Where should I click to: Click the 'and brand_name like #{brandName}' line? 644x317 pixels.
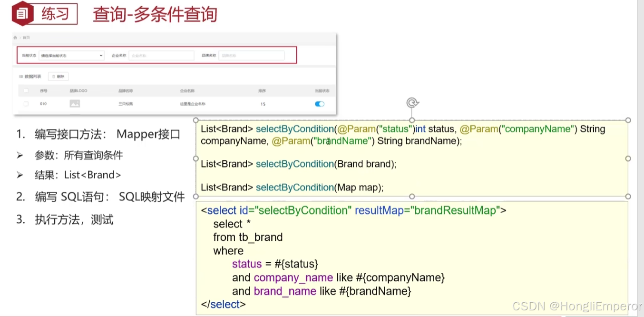tap(322, 291)
